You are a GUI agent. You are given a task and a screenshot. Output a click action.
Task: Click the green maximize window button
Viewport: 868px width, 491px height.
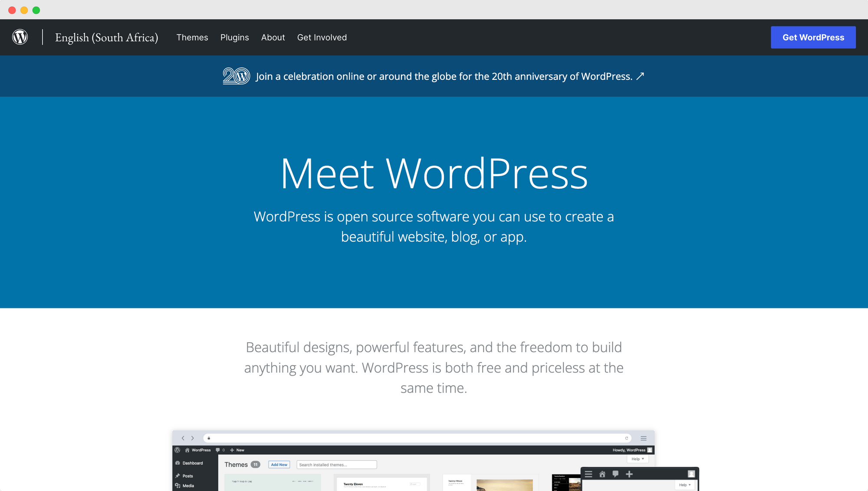pos(36,10)
